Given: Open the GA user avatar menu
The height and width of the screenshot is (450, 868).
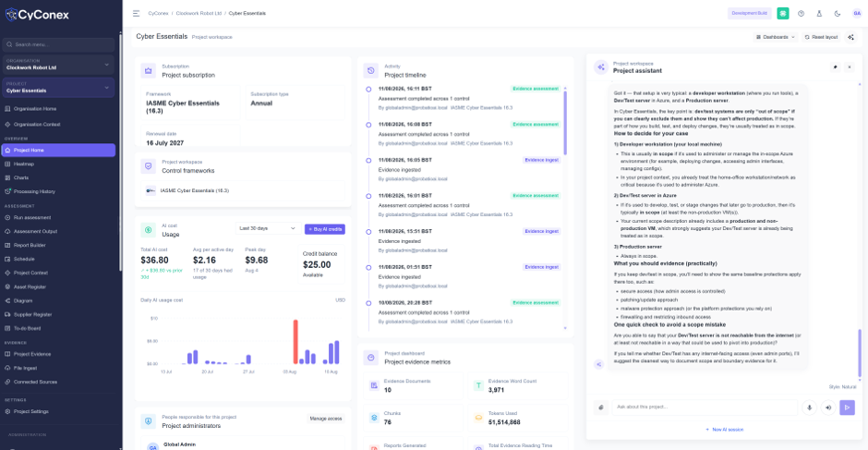Looking at the screenshot, I should click(857, 13).
